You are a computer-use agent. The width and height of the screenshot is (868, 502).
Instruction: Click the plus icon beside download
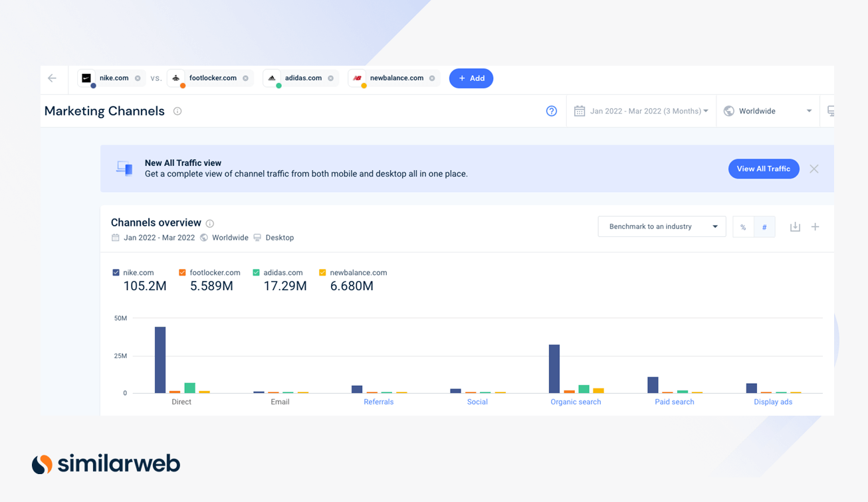point(815,227)
